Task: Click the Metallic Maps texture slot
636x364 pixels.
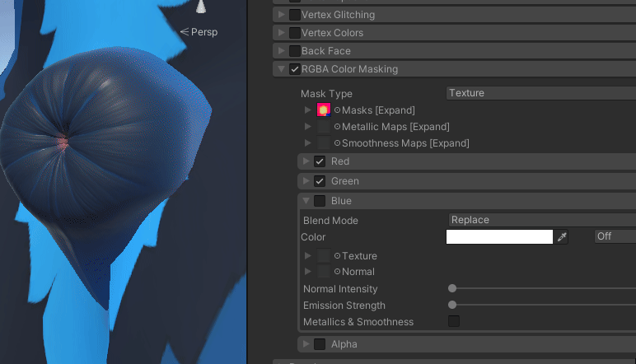Action: point(324,127)
